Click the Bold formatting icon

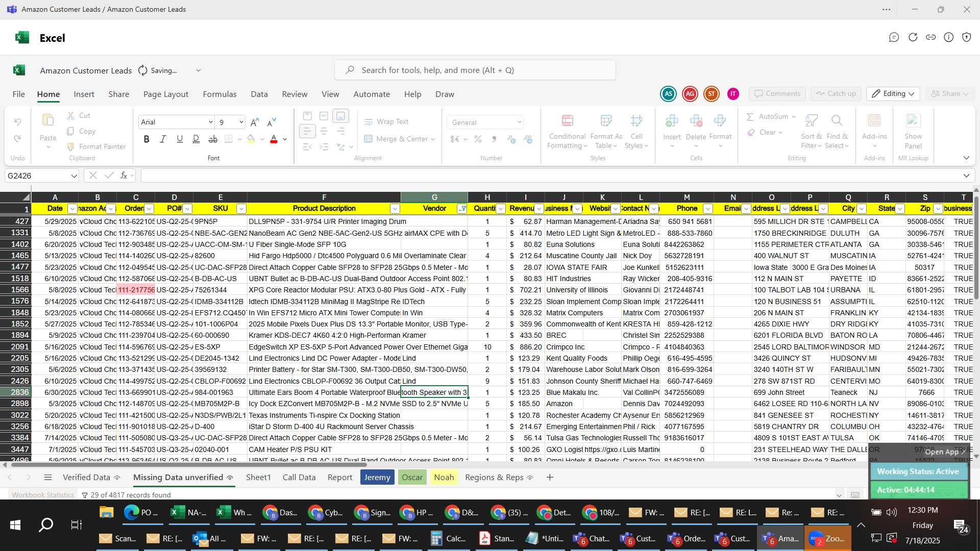(146, 139)
